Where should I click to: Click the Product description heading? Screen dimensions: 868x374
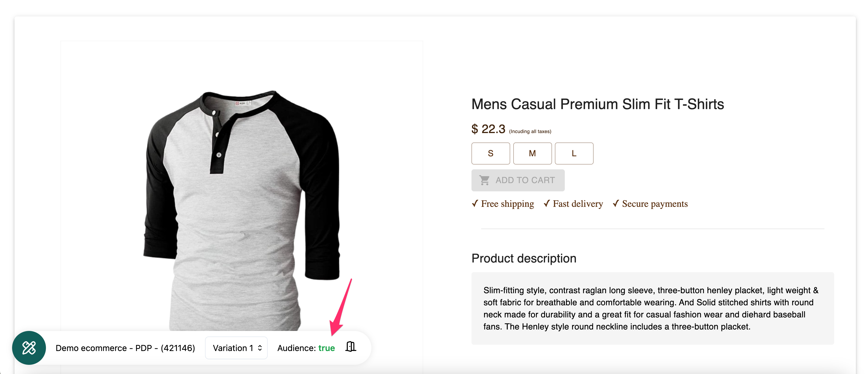[524, 258]
